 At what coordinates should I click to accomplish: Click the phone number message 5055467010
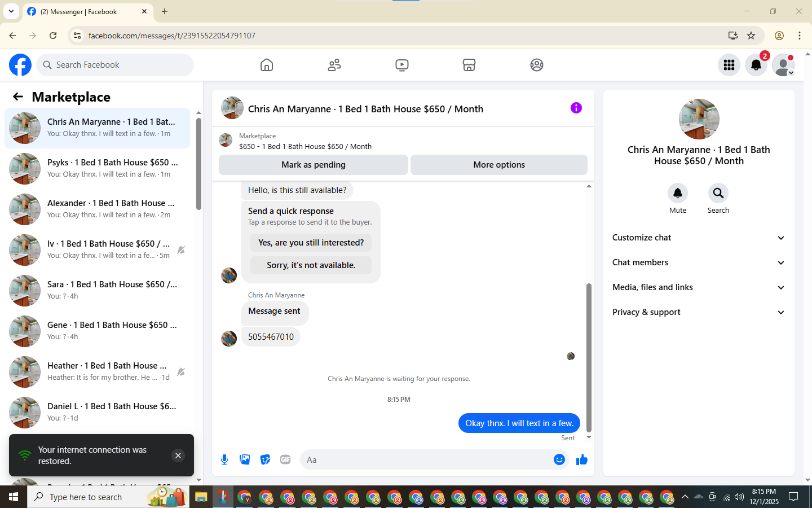pyautogui.click(x=271, y=337)
